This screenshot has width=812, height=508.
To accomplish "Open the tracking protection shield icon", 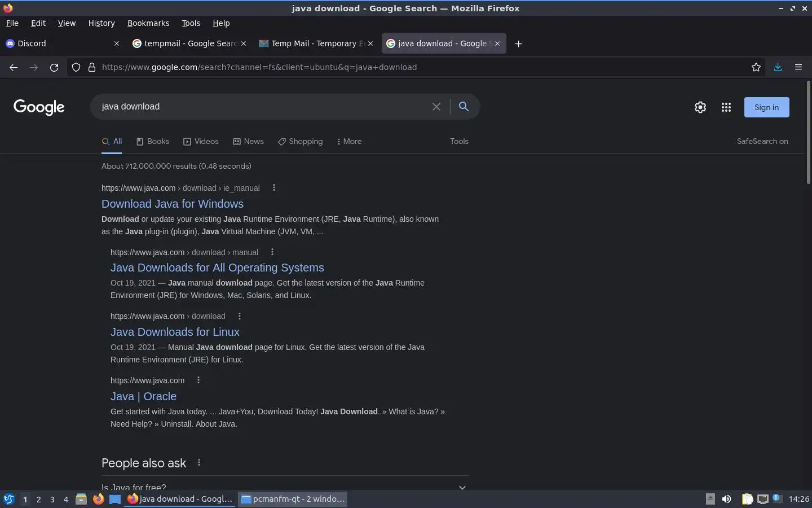I will [76, 67].
